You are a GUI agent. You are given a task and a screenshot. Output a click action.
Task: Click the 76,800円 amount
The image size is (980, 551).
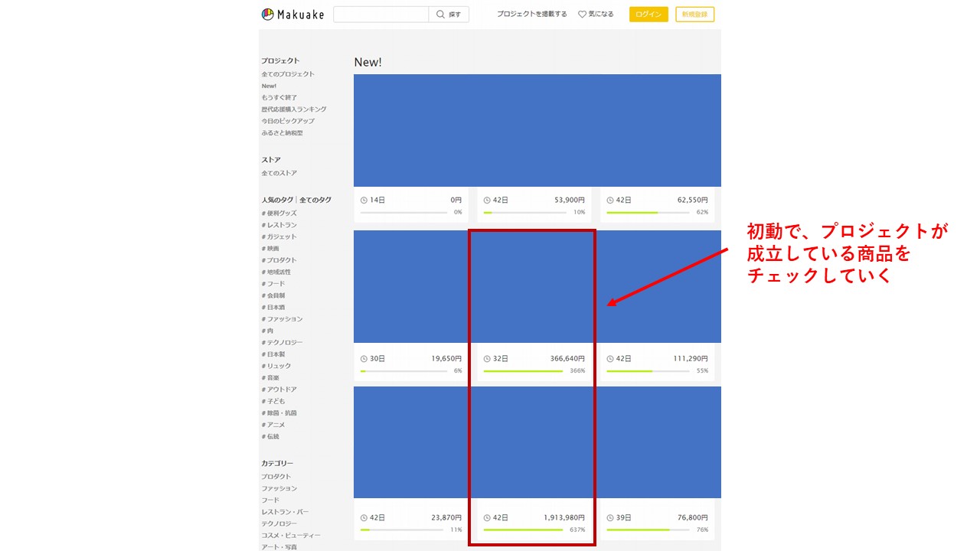click(693, 518)
